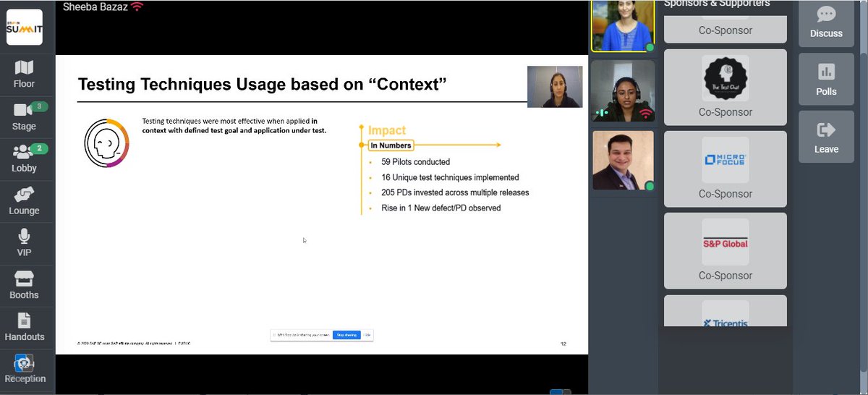This screenshot has height=395, width=868.
Task: Go to the Stage area
Action: [x=25, y=116]
